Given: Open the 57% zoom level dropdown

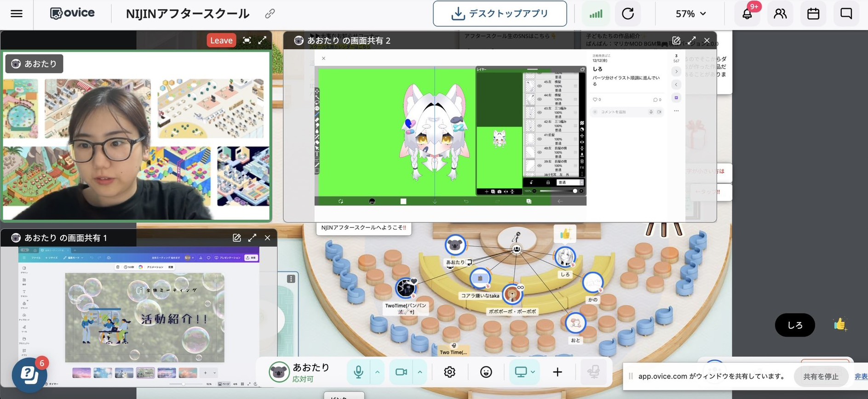Looking at the screenshot, I should 690,14.
